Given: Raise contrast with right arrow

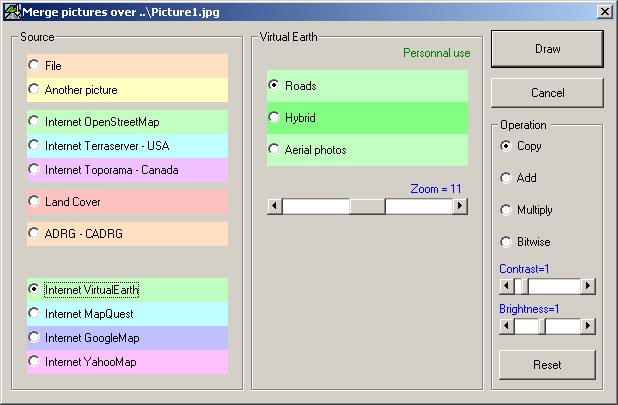Looking at the screenshot, I should click(x=588, y=286).
